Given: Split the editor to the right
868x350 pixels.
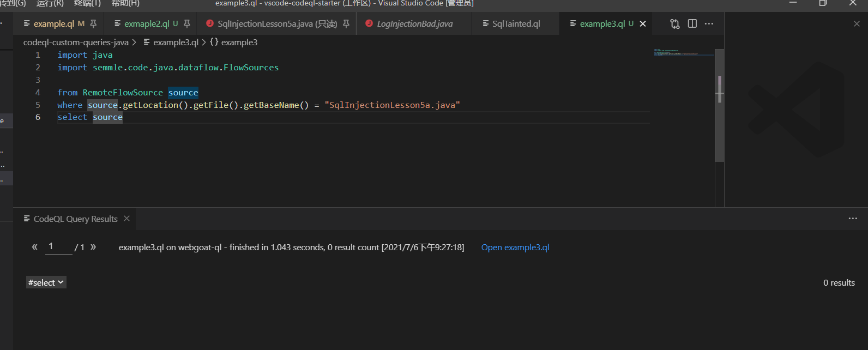Looking at the screenshot, I should click(x=692, y=24).
